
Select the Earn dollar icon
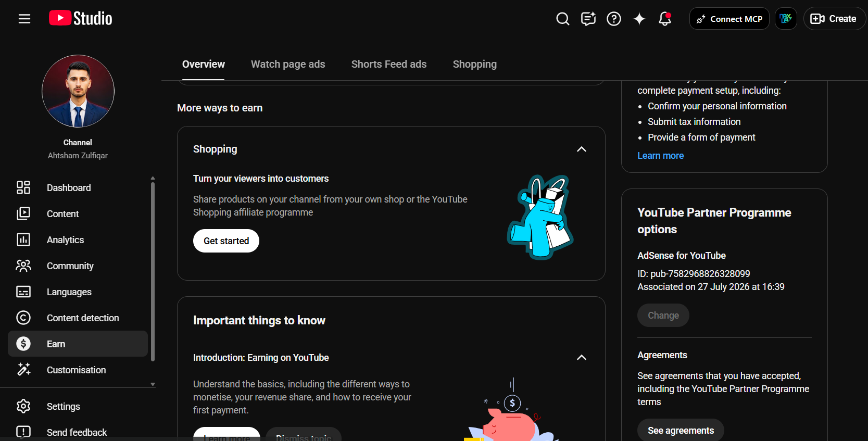23,344
